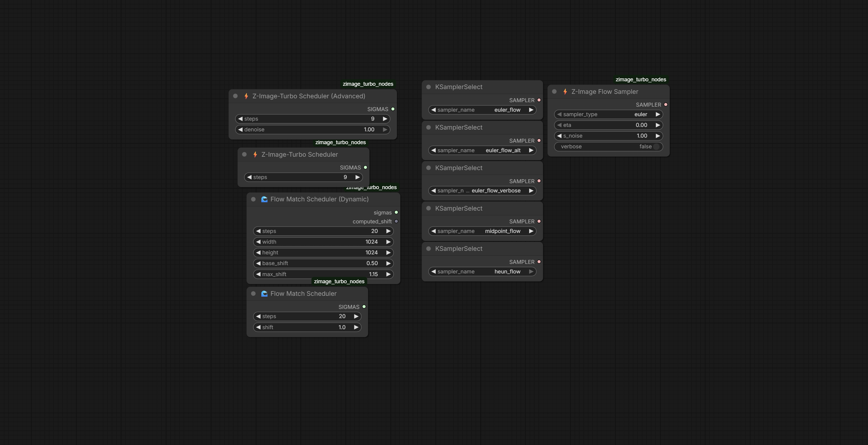Decrease shift value of 1.0
The width and height of the screenshot is (868, 445).
tap(258, 327)
